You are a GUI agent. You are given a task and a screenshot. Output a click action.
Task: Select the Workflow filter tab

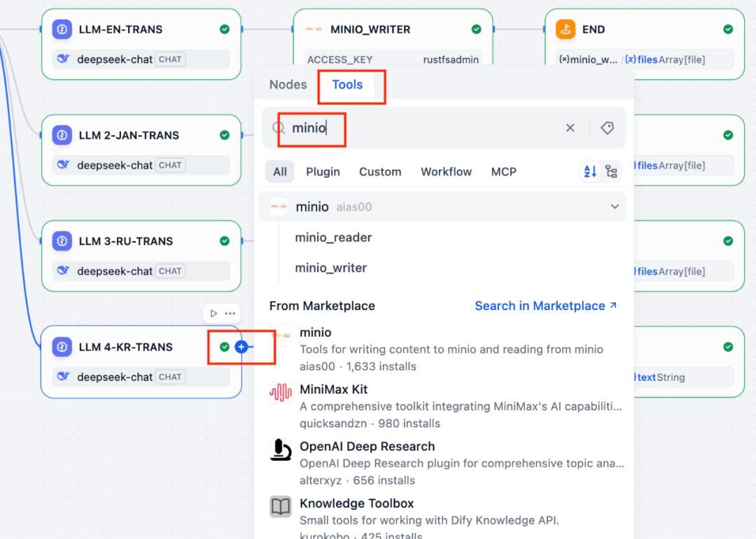[446, 171]
